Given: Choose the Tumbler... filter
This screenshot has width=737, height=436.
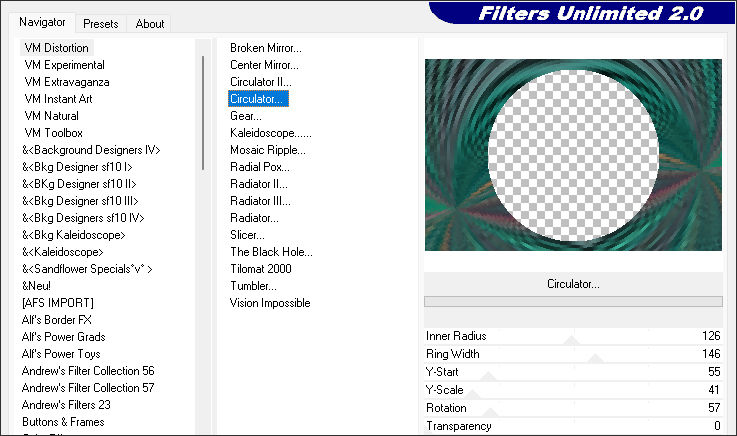Looking at the screenshot, I should tap(253, 286).
